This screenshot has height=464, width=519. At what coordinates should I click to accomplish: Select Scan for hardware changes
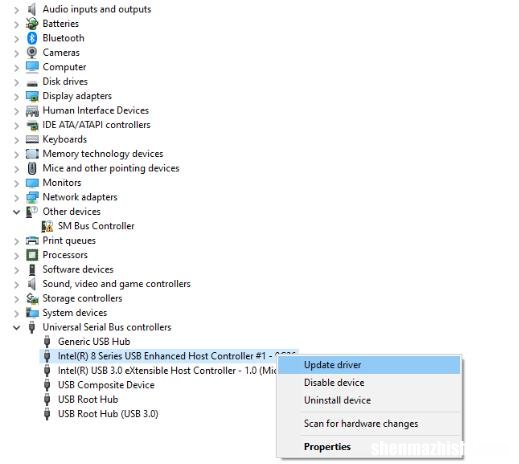[x=361, y=424]
